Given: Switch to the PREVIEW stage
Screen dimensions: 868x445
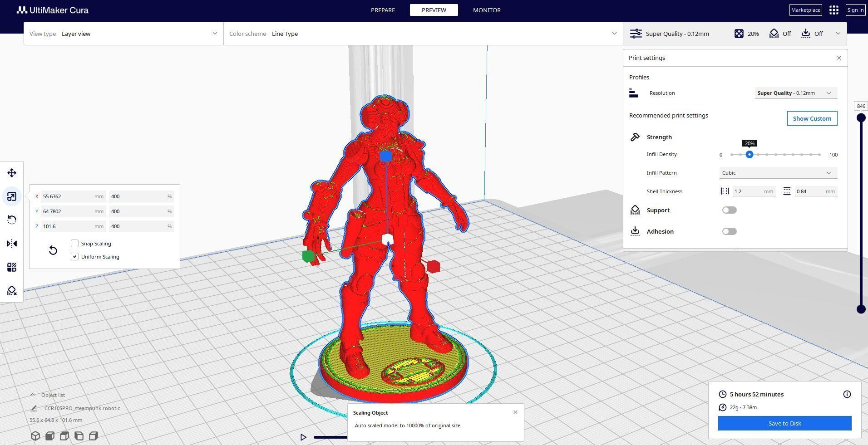Looking at the screenshot, I should pyautogui.click(x=434, y=10).
